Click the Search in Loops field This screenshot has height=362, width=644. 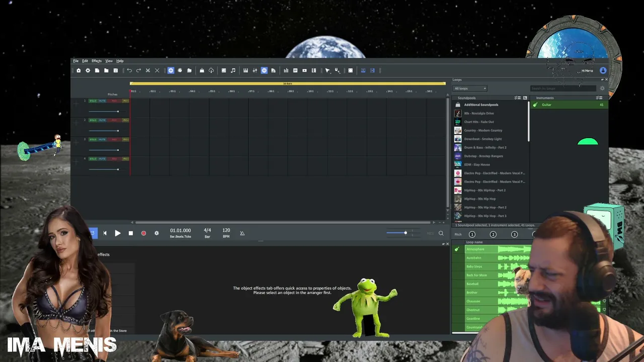coord(563,88)
